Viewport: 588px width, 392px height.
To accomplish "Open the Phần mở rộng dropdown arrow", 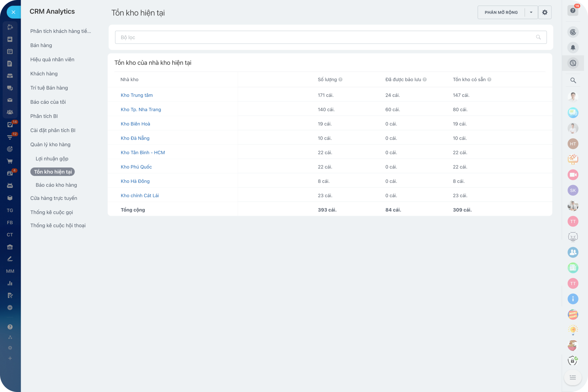I will coord(531,12).
